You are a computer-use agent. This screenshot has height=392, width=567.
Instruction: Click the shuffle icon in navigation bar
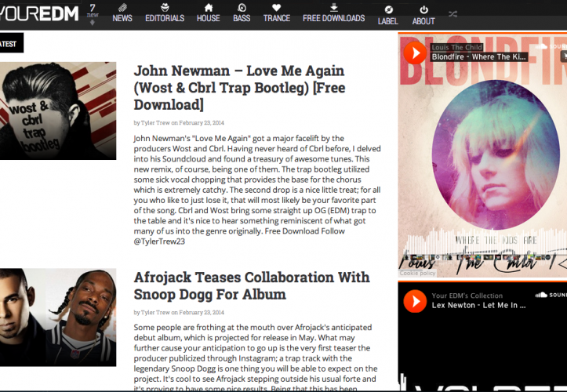[x=453, y=14]
